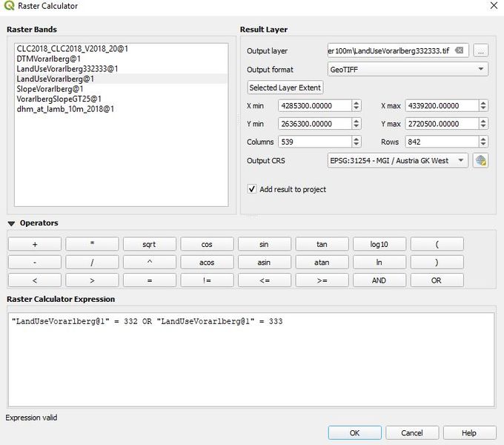The image size is (504, 445).
Task: Click the log10 operator button
Action: tap(379, 244)
